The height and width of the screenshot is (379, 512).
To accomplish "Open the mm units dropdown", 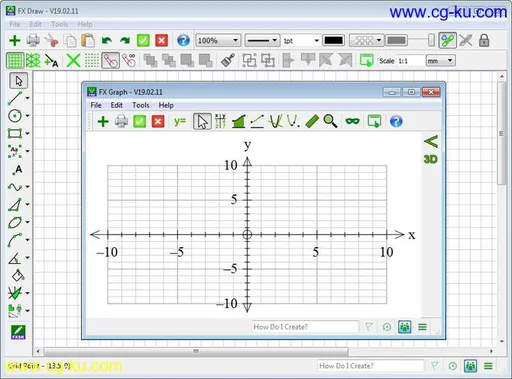I will pyautogui.click(x=441, y=61).
